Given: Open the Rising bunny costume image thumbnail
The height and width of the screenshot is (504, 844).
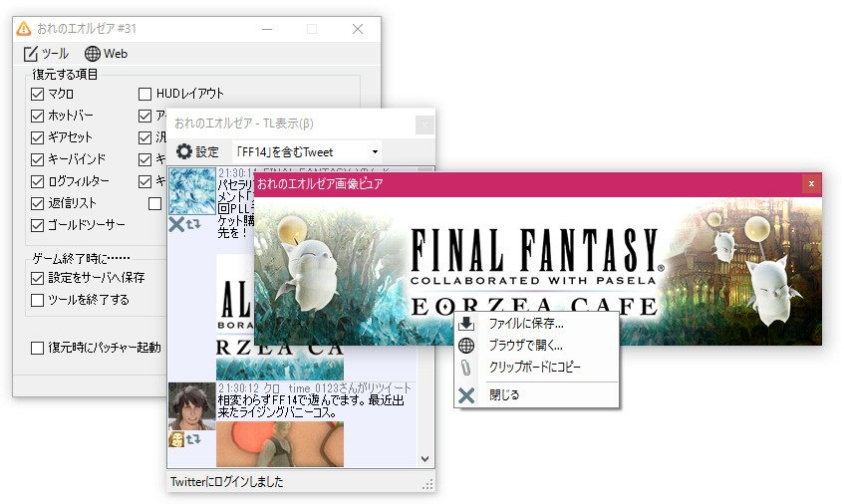Looking at the screenshot, I should pyautogui.click(x=280, y=444).
